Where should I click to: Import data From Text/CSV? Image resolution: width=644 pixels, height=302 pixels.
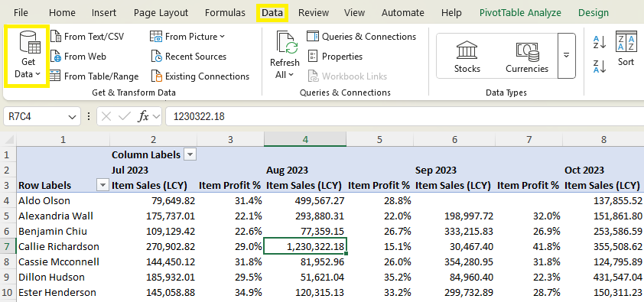click(x=86, y=37)
